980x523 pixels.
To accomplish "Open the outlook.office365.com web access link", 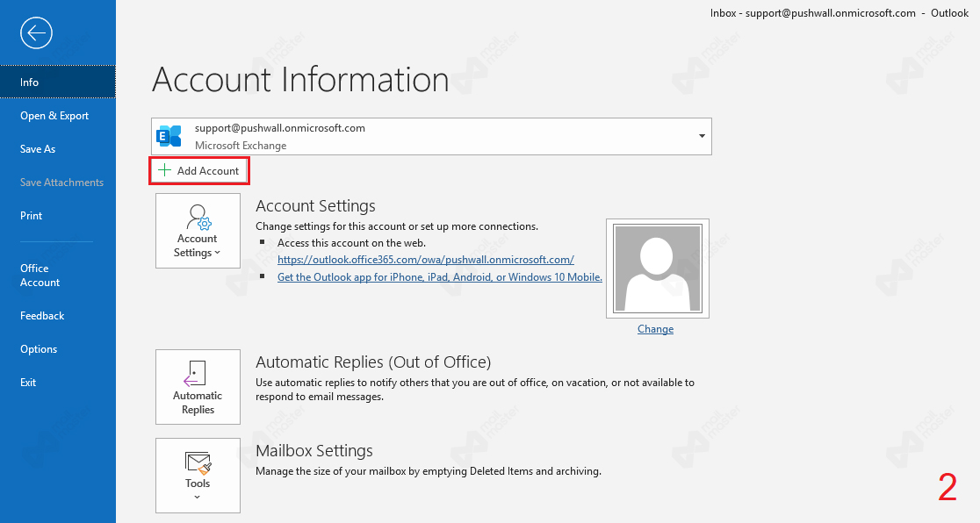I will click(426, 260).
